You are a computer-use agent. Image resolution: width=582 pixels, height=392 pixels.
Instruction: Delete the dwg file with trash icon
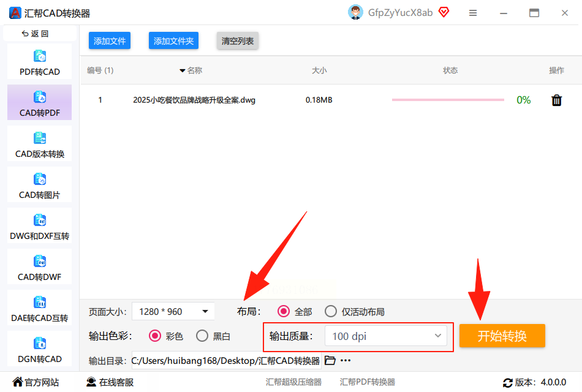pos(556,100)
